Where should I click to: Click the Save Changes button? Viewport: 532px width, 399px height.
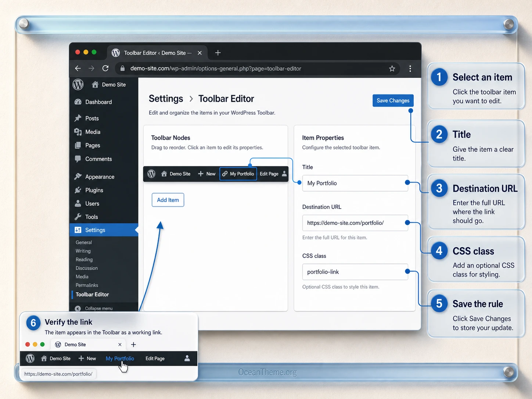393,101
